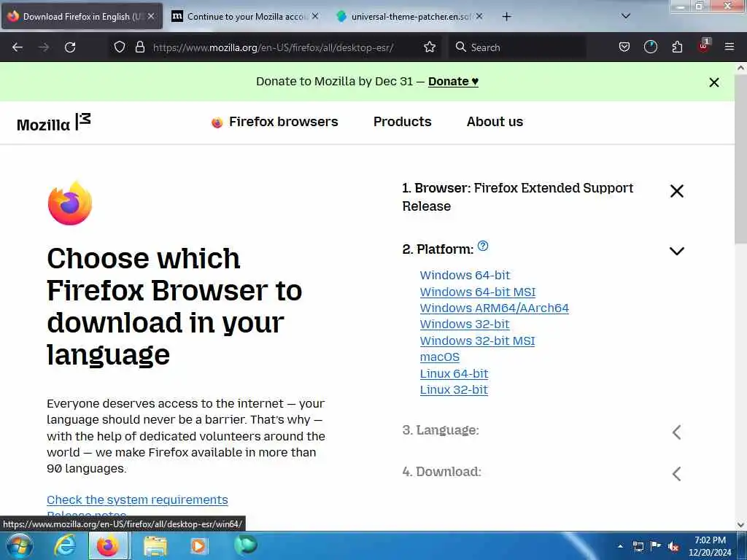Click the Mozilla logo
The width and height of the screenshot is (747, 560).
tap(53, 122)
